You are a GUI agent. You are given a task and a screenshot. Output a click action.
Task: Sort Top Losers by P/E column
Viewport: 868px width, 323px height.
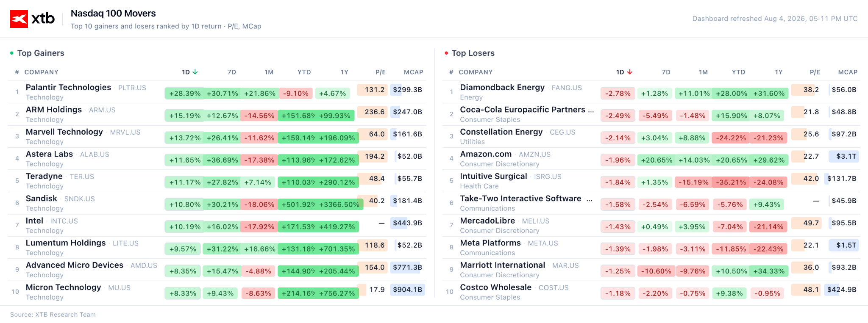815,72
